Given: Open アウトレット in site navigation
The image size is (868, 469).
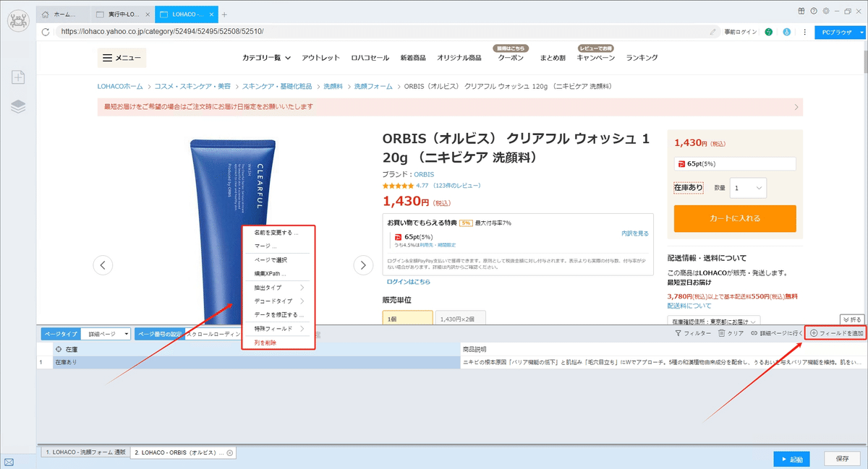Looking at the screenshot, I should click(320, 58).
